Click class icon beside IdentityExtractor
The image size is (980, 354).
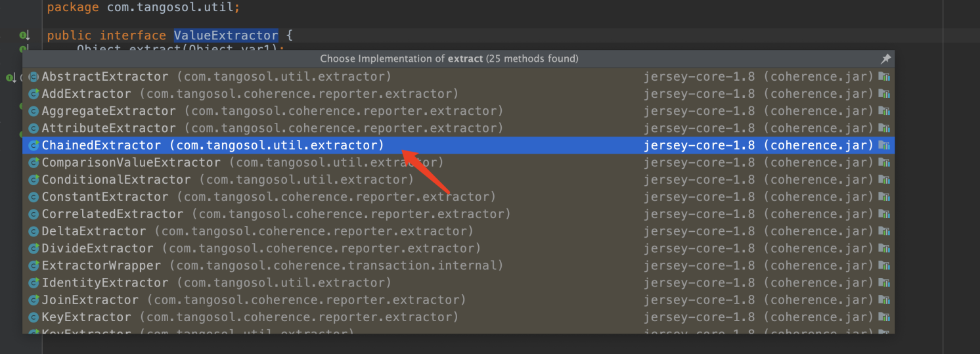[x=33, y=282]
